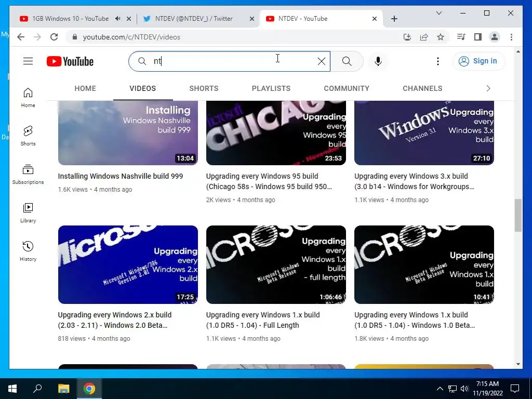Switch to NTDEV Twitter browser tab
Viewport: 532px width, 399px height.
pos(193,19)
